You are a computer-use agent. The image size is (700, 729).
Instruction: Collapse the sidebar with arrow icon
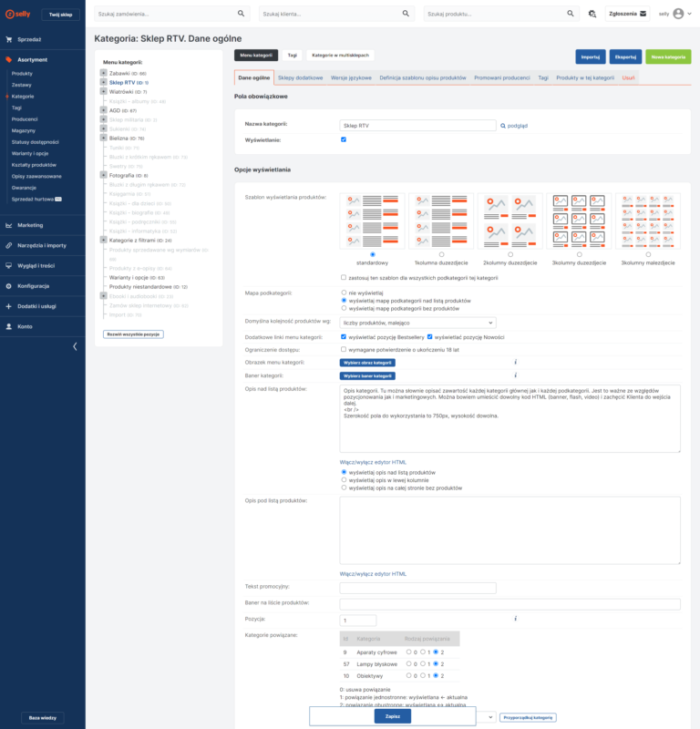click(75, 346)
